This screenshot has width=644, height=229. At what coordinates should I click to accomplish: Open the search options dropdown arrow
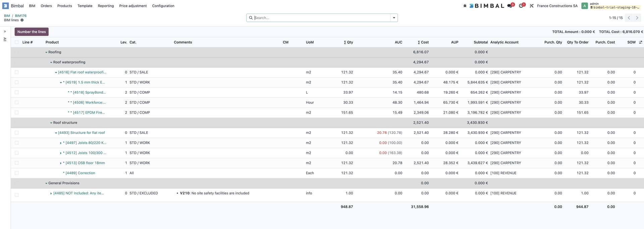coord(394,18)
